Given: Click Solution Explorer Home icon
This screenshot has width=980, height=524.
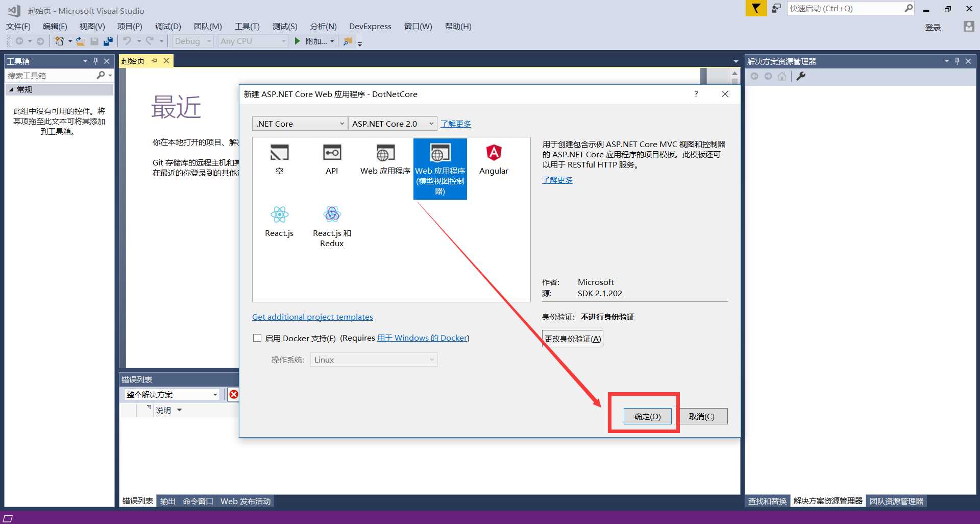Looking at the screenshot, I should 781,76.
